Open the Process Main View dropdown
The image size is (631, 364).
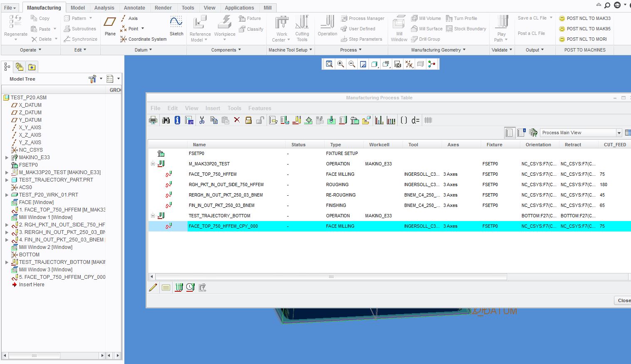619,133
